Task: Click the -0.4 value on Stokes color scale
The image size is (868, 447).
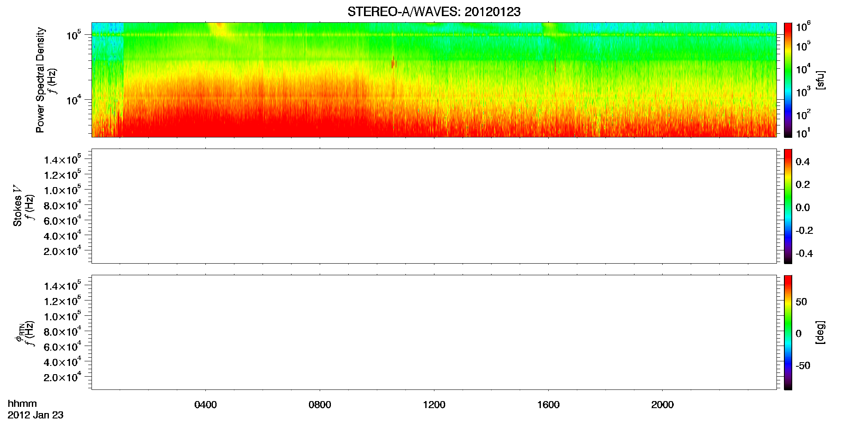Action: click(804, 253)
